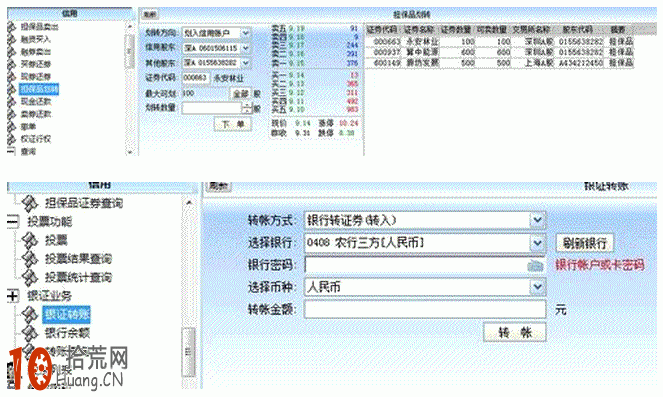Viewport: 663px width, 397px height.
Task: Click 证券名称 column header
Action: pos(419,30)
